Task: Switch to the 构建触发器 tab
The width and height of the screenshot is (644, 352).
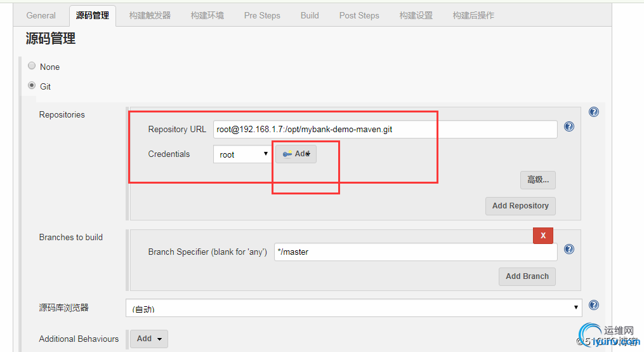Action: [150, 16]
